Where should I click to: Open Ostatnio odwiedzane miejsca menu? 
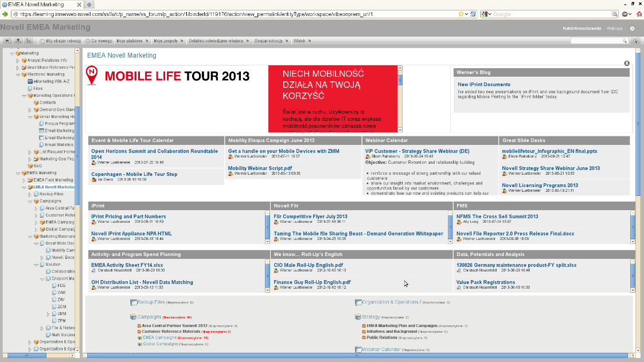point(219,41)
